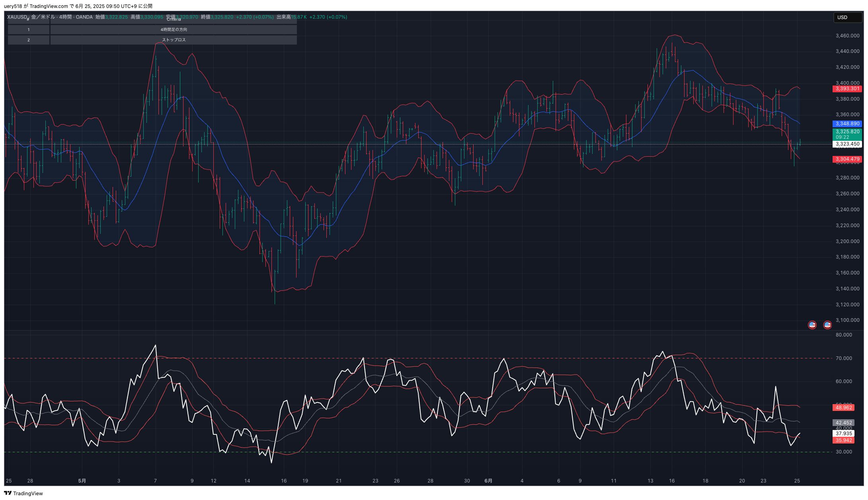Screen dimensions: 868x500
Task: Click the 6月 month label on time axis
Action: click(488, 481)
